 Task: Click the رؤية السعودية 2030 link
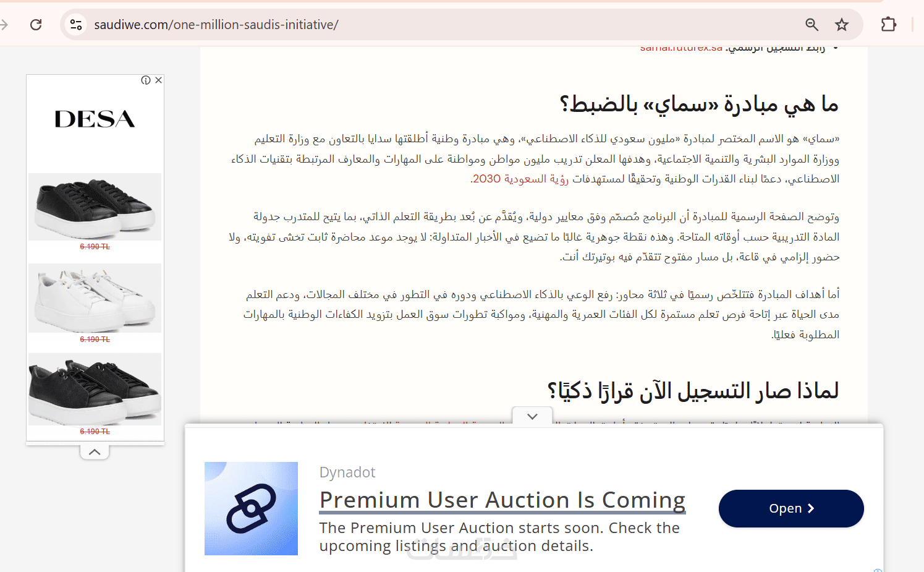click(x=520, y=179)
